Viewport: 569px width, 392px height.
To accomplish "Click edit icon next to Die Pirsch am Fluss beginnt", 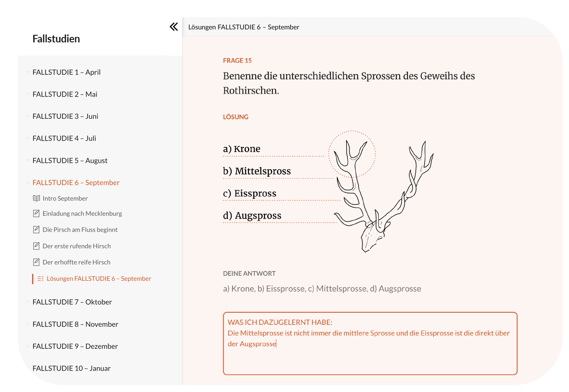I will click(37, 230).
